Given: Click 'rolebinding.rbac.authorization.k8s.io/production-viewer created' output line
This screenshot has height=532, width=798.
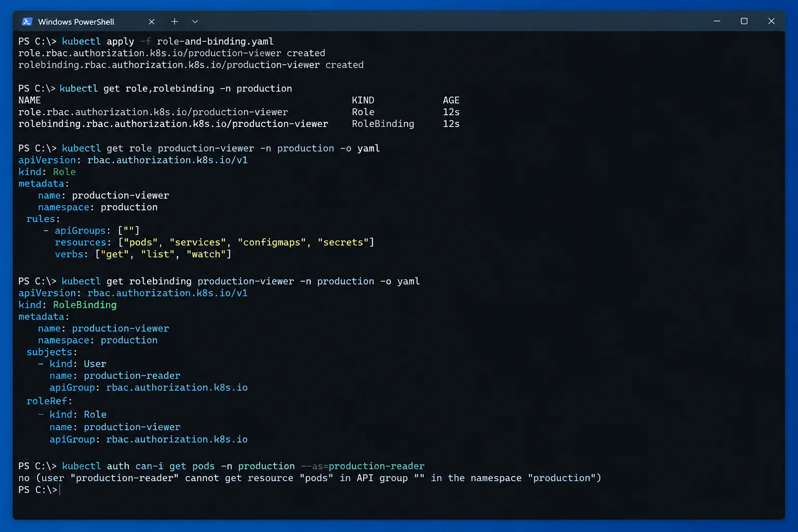Looking at the screenshot, I should [191, 65].
